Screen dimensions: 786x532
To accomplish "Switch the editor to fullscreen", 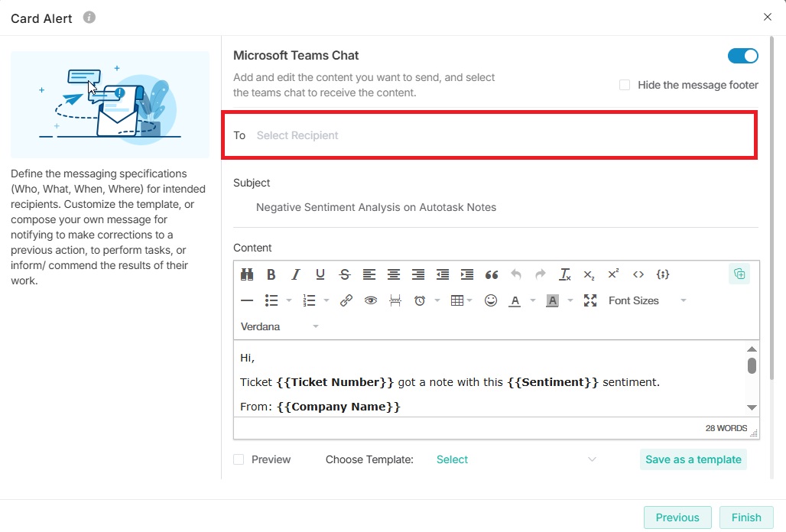I will click(x=590, y=300).
